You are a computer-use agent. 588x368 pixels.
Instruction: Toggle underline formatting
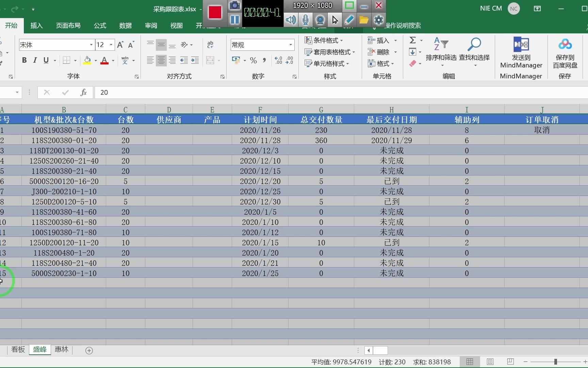pyautogui.click(x=46, y=60)
